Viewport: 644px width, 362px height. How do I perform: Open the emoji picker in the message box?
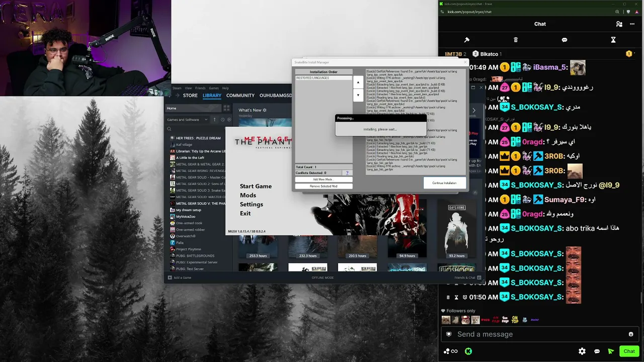point(631,334)
